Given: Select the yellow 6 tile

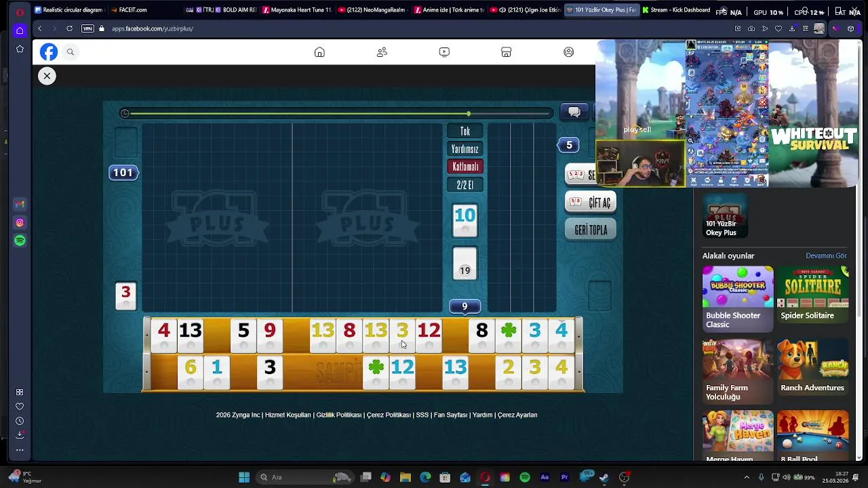Looking at the screenshot, I should 190,371.
